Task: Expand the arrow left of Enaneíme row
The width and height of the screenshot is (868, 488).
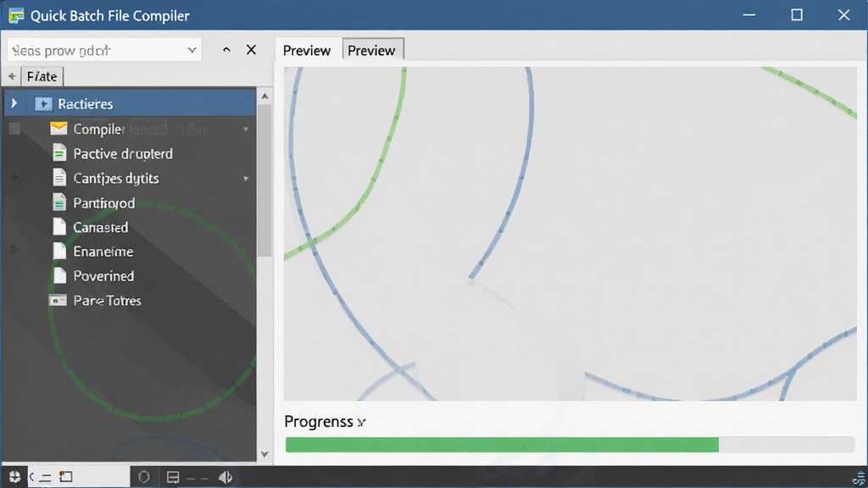Action: coord(14,250)
